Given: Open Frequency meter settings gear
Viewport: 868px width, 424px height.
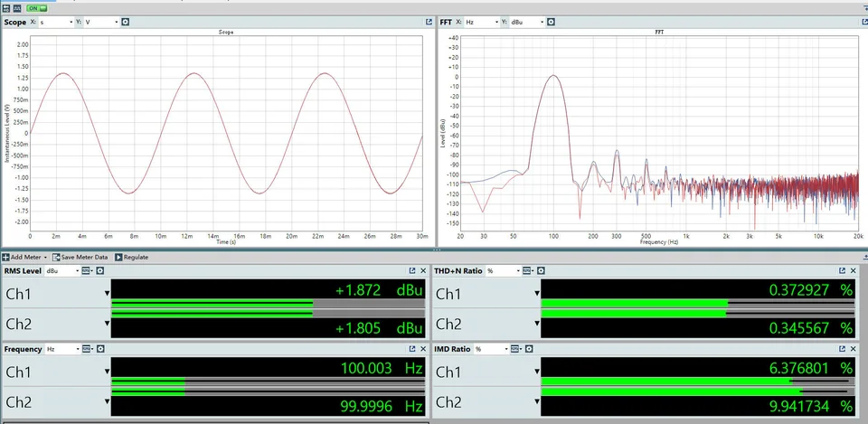Looking at the screenshot, I should [x=99, y=349].
